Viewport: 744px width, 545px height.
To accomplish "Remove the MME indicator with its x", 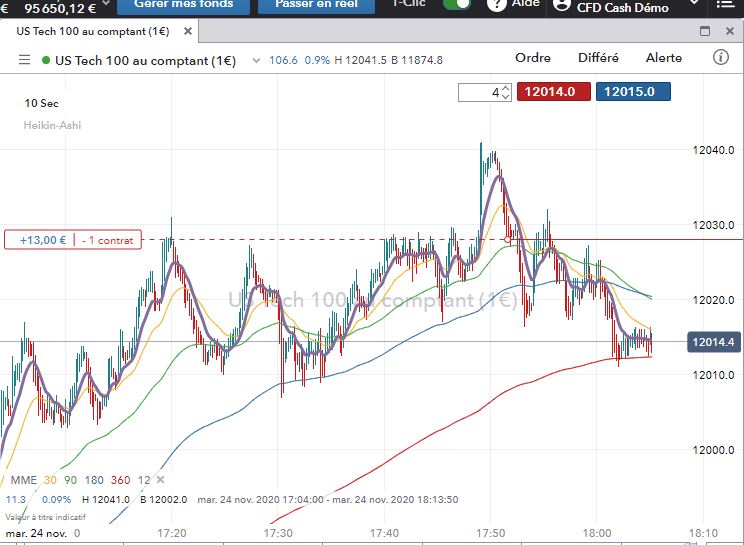I will tap(160, 480).
